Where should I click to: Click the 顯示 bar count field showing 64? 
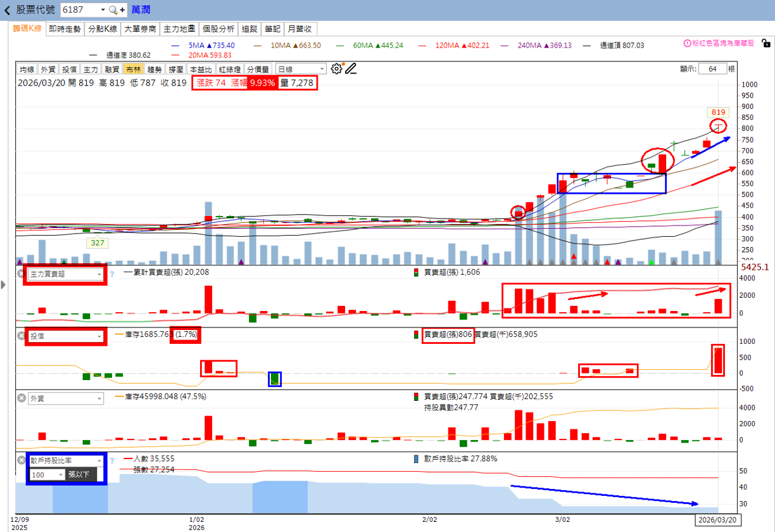(712, 69)
